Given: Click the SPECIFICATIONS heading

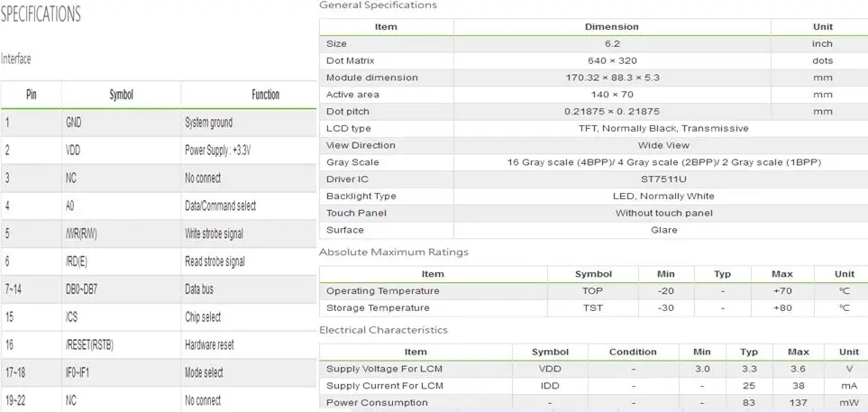Looking at the screenshot, I should coord(41,14).
